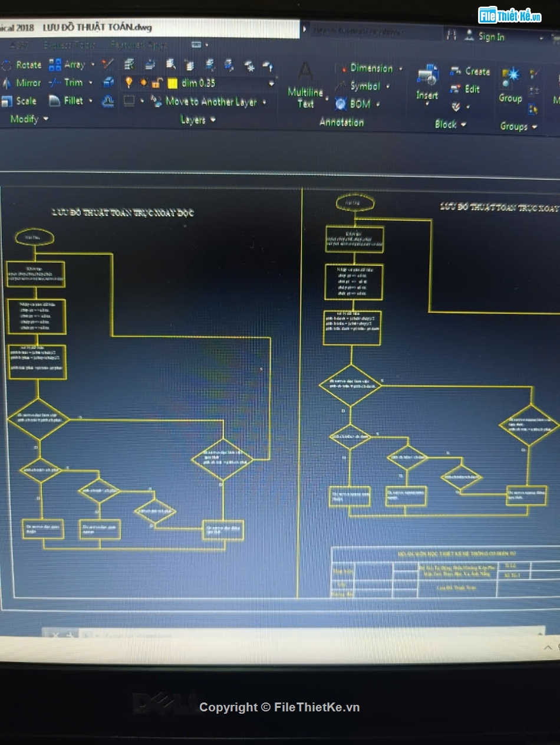560x745 pixels.
Task: Open the Layer Properties manager icon
Action: click(x=129, y=64)
